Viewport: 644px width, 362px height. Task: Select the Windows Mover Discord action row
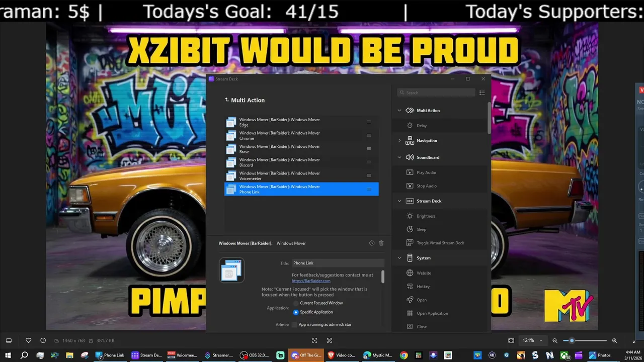point(301,162)
